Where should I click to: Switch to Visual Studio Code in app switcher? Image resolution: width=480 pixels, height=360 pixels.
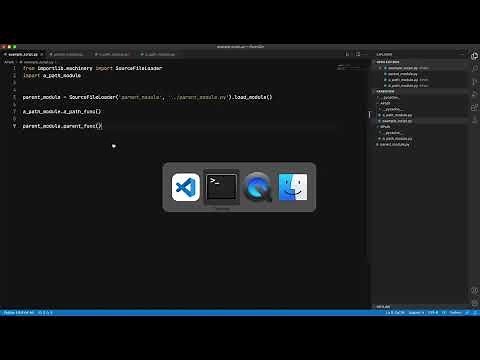point(186,187)
